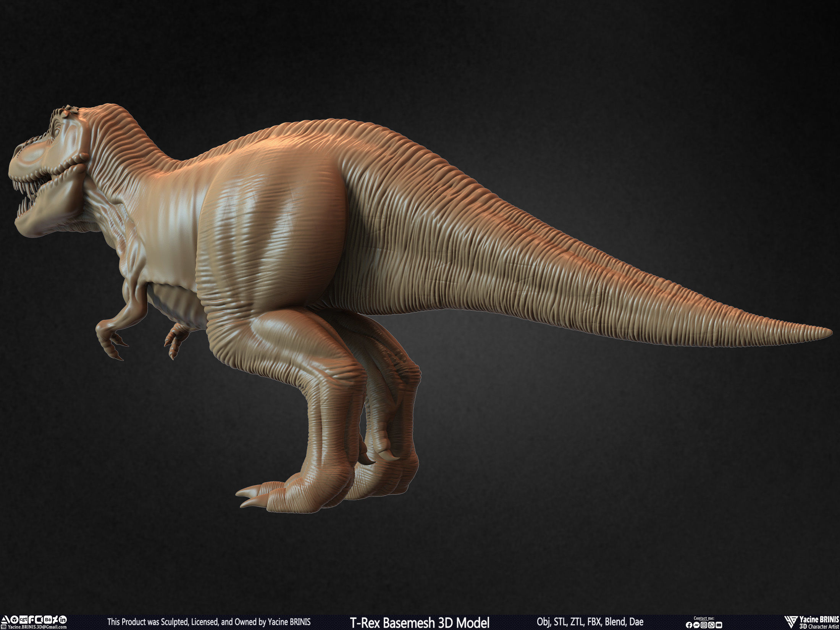Click the WhatsApp contact icon
The height and width of the screenshot is (630, 840).
pos(711,625)
